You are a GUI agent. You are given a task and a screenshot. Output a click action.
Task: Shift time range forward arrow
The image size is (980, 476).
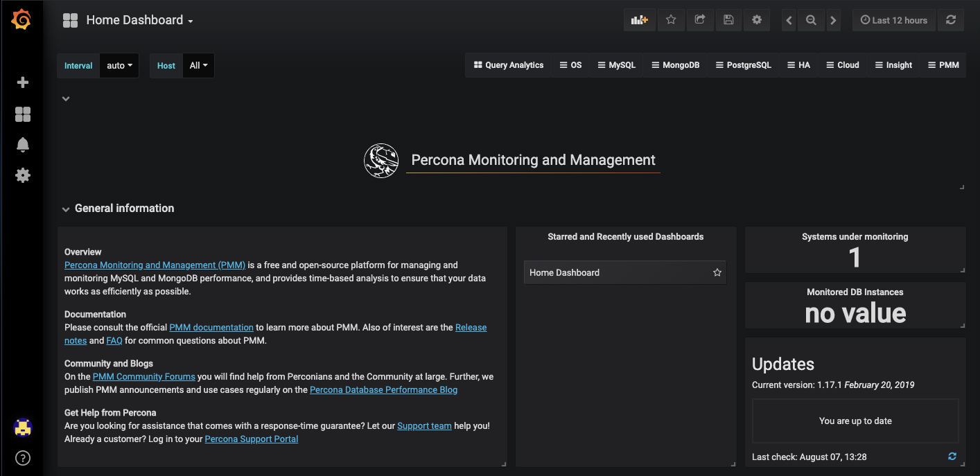pyautogui.click(x=834, y=20)
